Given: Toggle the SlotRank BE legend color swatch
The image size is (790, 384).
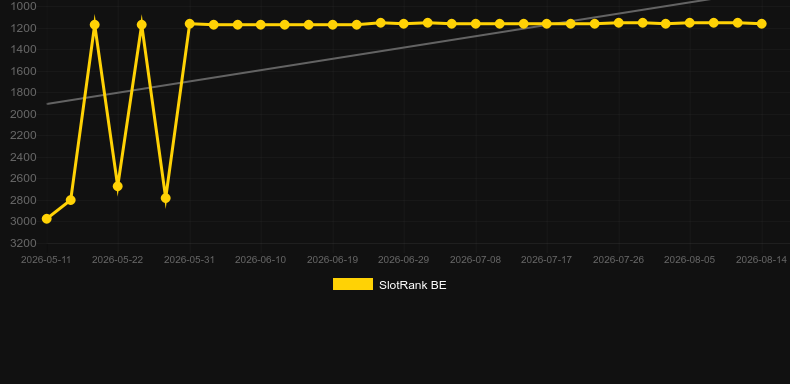Looking at the screenshot, I should click(x=353, y=284).
